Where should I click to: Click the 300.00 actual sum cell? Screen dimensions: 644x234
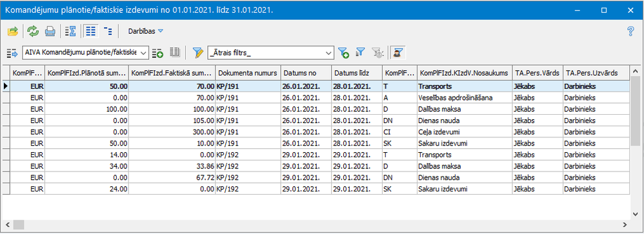coord(172,132)
